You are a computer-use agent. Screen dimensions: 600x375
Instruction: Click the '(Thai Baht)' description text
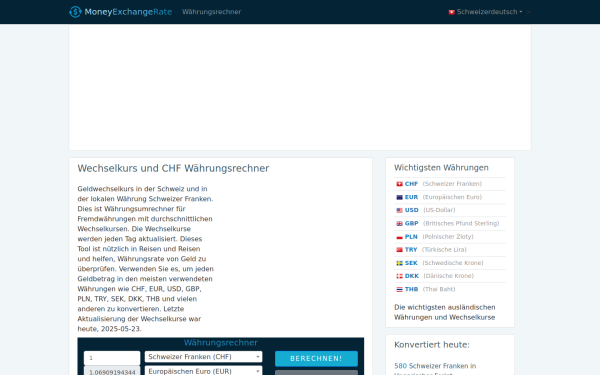(439, 289)
